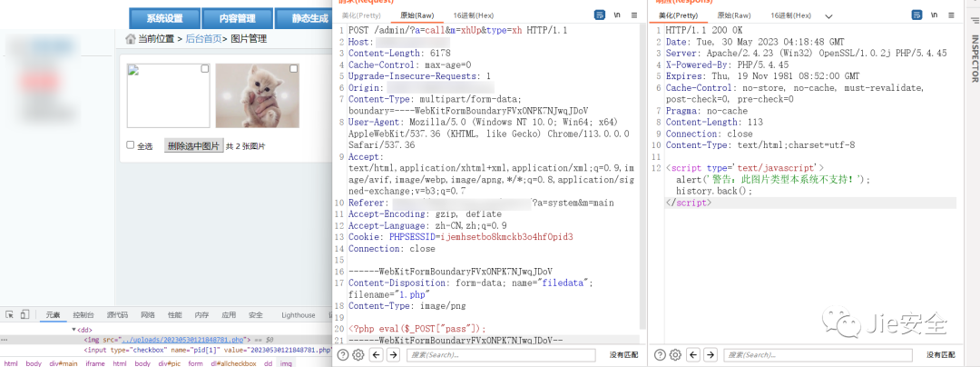Collapse the <dd> node in Elements tree
The width and height of the screenshot is (980, 367).
74,329
